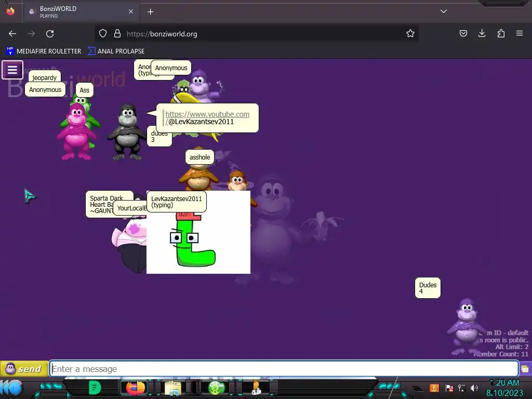
Task: Open volume control in system tray
Action: point(474,388)
